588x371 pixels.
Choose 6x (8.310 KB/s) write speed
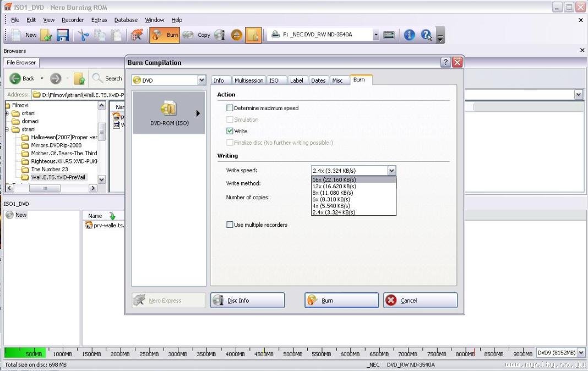click(353, 199)
